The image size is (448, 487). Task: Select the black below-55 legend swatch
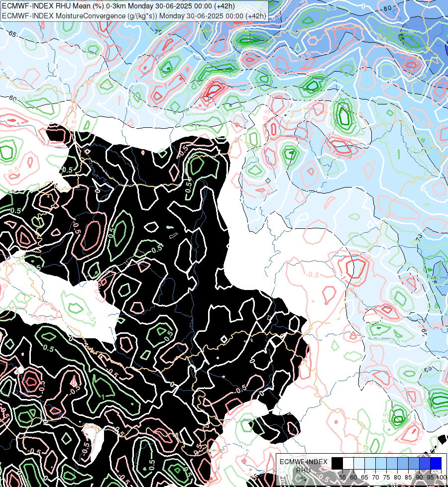[337, 463]
